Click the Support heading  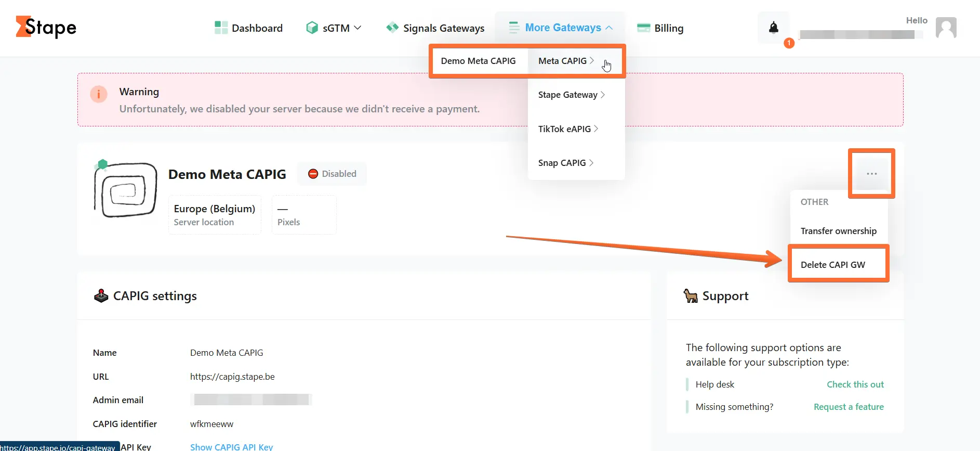(725, 296)
